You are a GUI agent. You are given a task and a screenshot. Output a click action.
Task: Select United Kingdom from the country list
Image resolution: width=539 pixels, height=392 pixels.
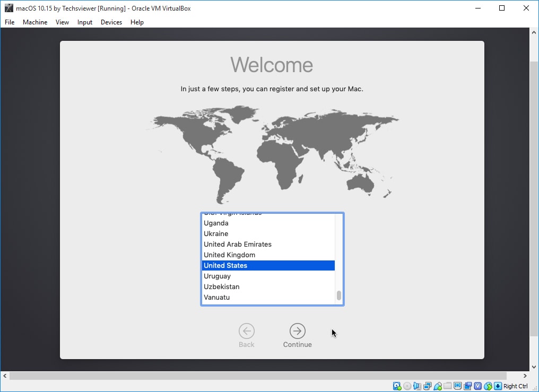tap(229, 255)
